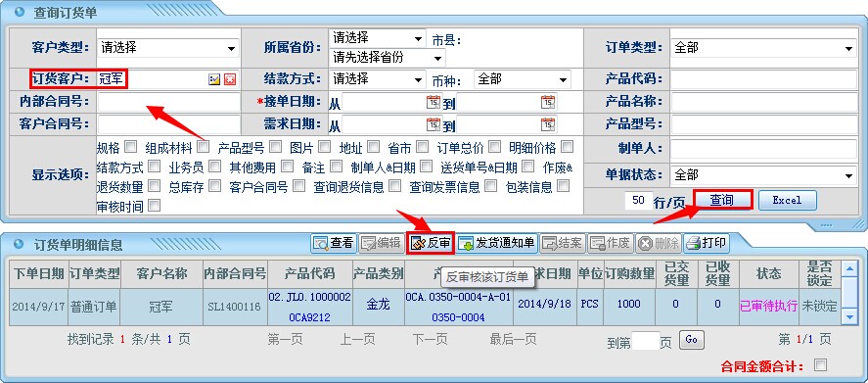Viewport: 868px width, 383px height.
Task: Click the 打印 print toolbar button
Action: pos(707,243)
